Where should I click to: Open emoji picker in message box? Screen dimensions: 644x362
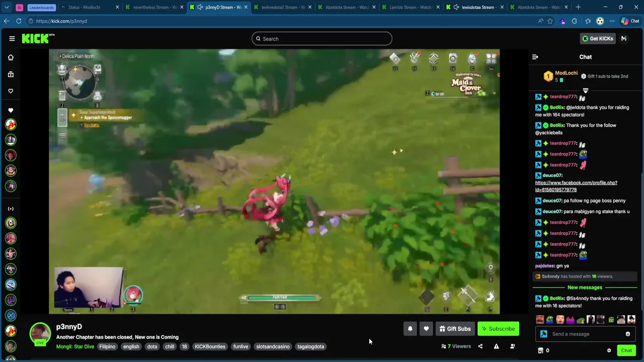628,334
